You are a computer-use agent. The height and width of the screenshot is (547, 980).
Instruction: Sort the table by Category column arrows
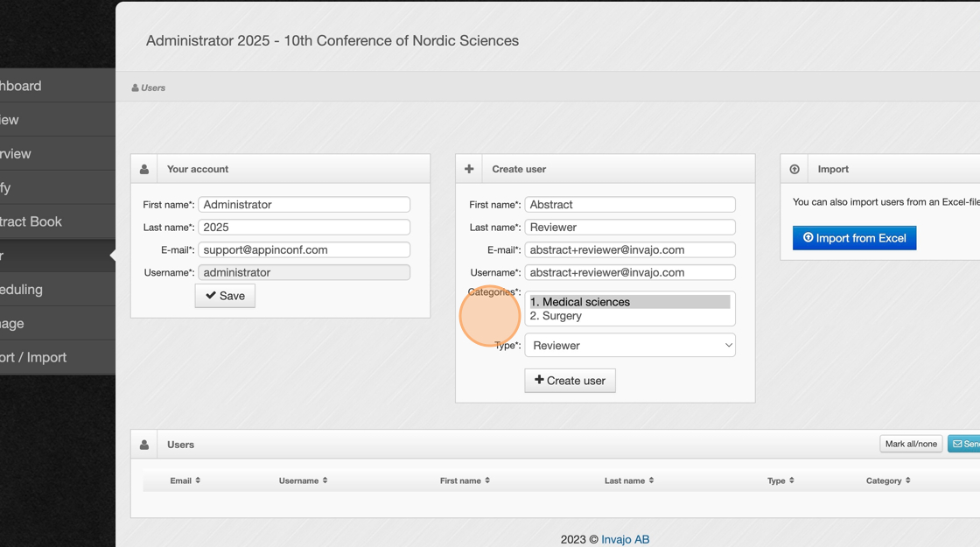908,480
